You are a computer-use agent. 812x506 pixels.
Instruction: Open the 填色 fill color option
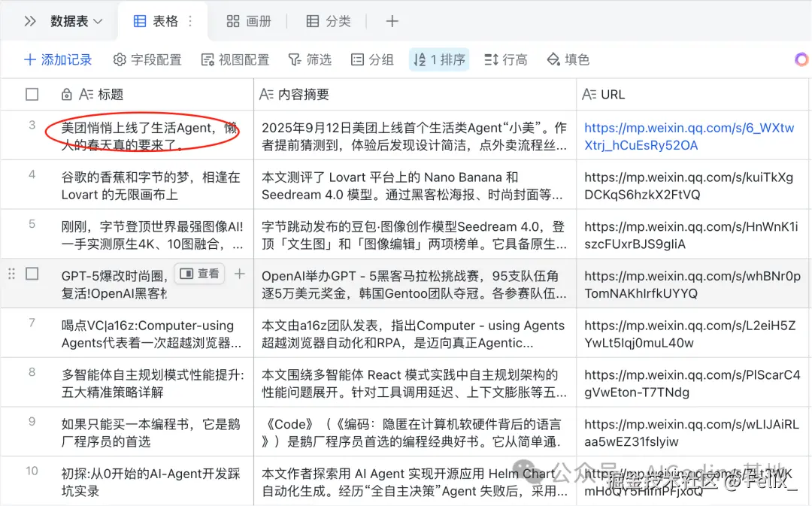(568, 59)
